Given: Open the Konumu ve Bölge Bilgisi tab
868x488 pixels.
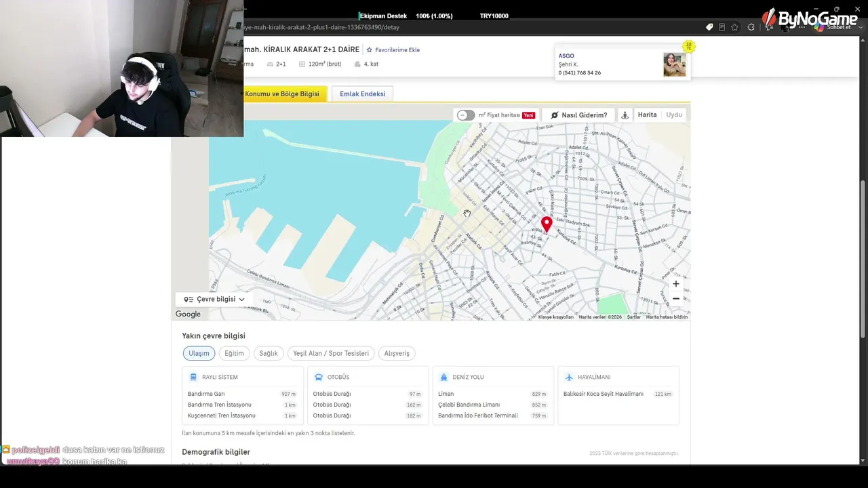Looking at the screenshot, I should click(x=284, y=94).
